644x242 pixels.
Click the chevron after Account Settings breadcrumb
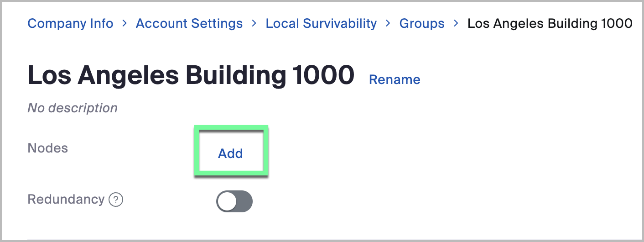pos(254,23)
